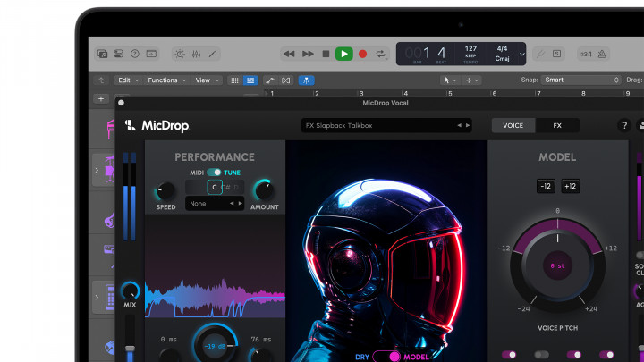Viewport: 644px width, 362px height.
Task: Click the red Record button
Action: click(362, 54)
